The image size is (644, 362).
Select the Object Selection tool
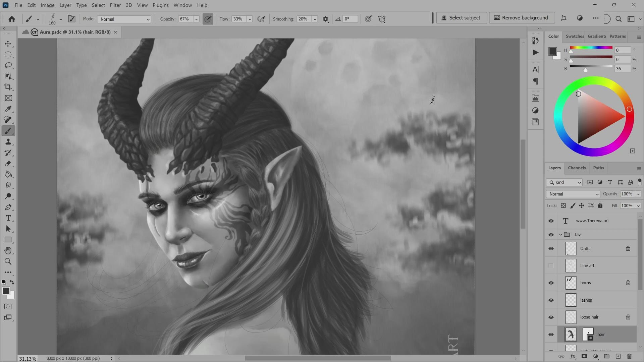click(8, 76)
